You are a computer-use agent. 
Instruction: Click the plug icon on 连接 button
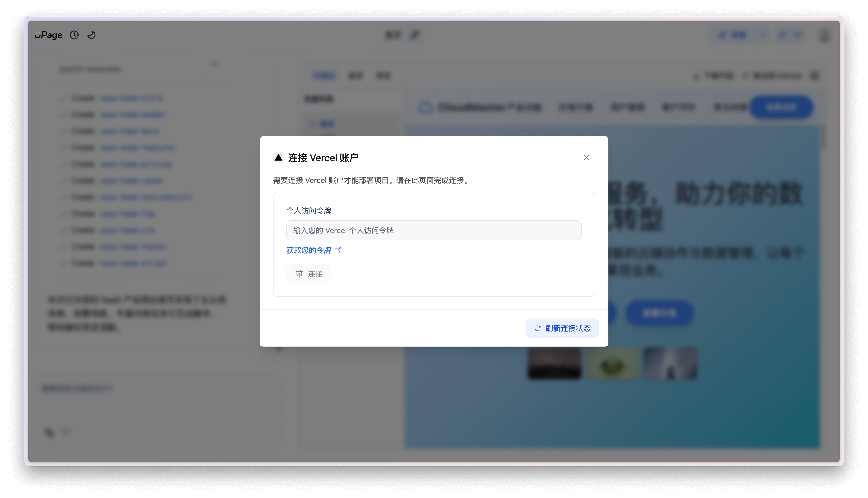coord(299,273)
